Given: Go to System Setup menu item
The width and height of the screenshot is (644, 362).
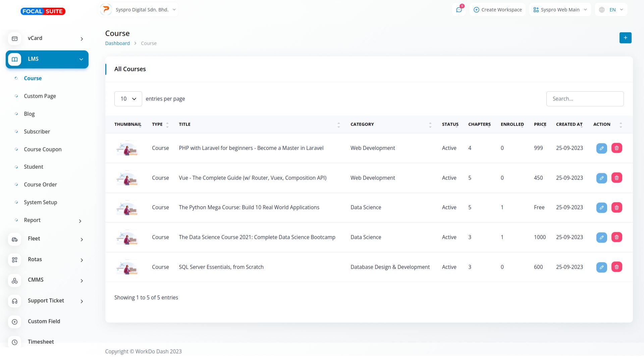Looking at the screenshot, I should (x=40, y=202).
